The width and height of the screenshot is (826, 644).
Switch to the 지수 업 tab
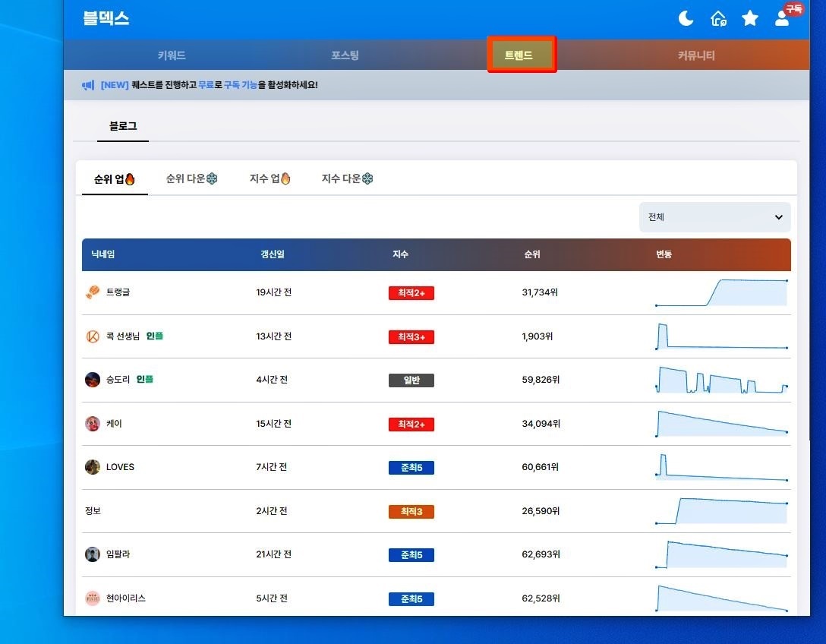pyautogui.click(x=270, y=178)
